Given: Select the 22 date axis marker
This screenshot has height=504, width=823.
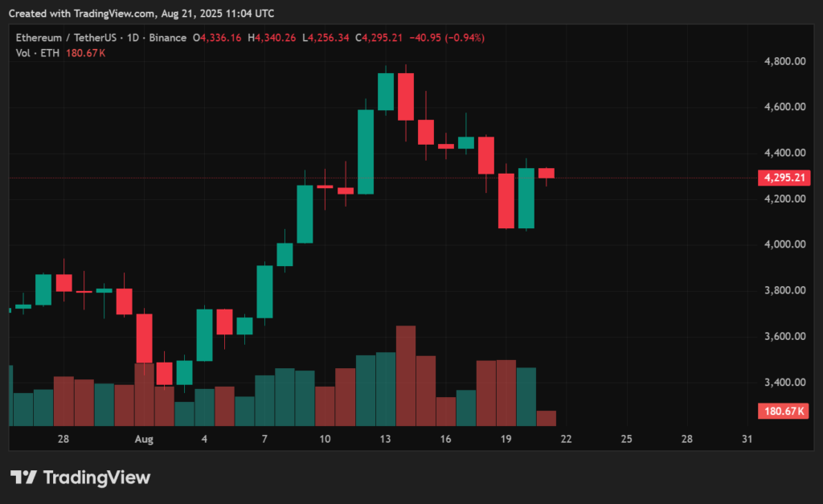Looking at the screenshot, I should [567, 439].
